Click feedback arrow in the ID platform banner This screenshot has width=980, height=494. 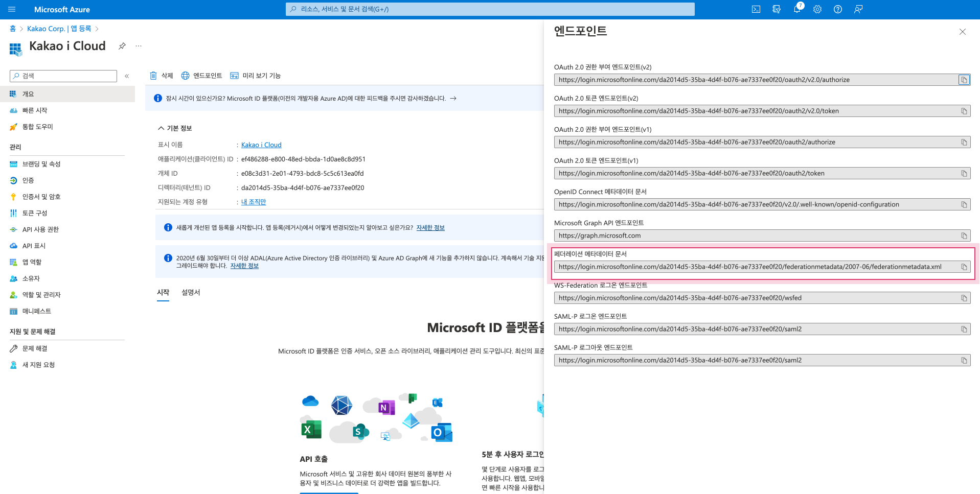453,99
